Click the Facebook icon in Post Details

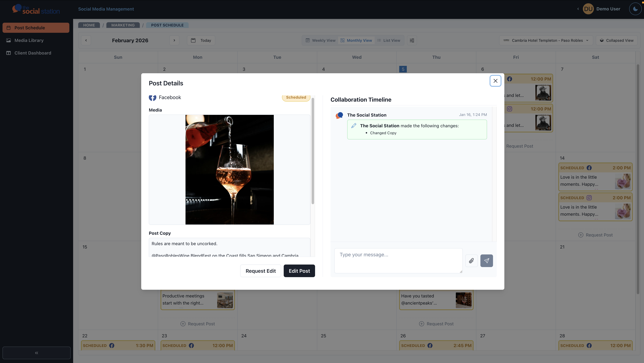coord(153,98)
